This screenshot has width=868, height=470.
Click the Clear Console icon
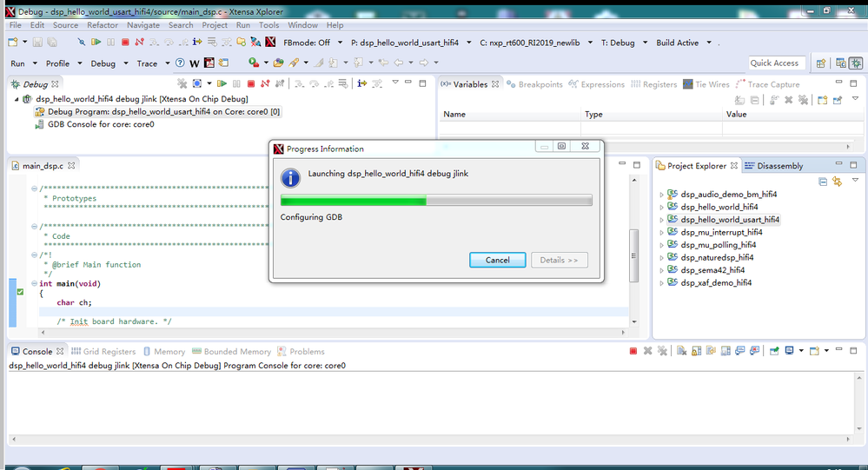pyautogui.click(x=681, y=351)
